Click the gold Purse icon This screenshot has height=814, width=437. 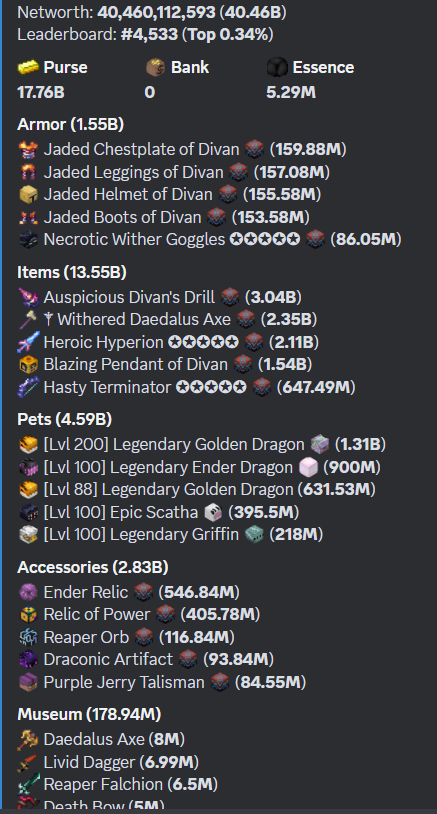point(28,67)
